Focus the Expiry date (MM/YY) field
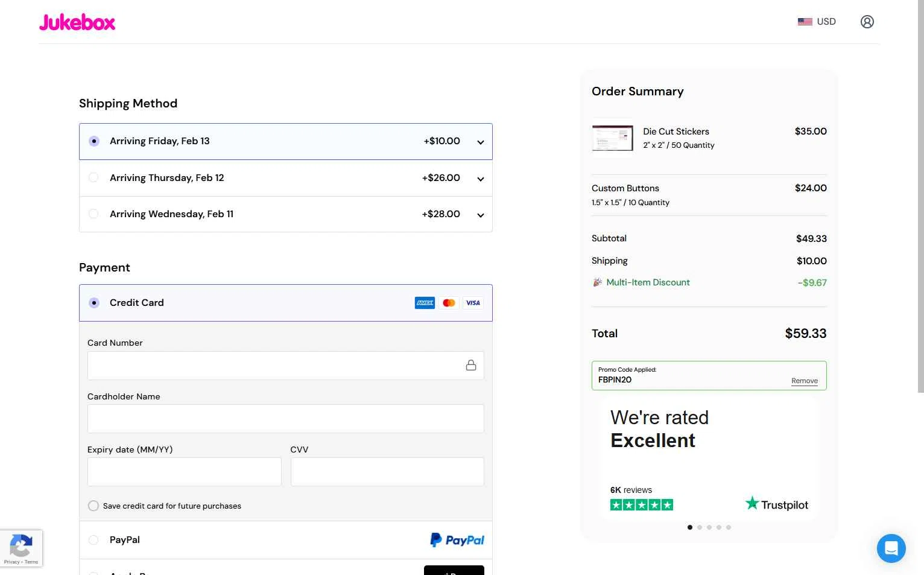Viewport: 924px width, 575px height. 185,472
